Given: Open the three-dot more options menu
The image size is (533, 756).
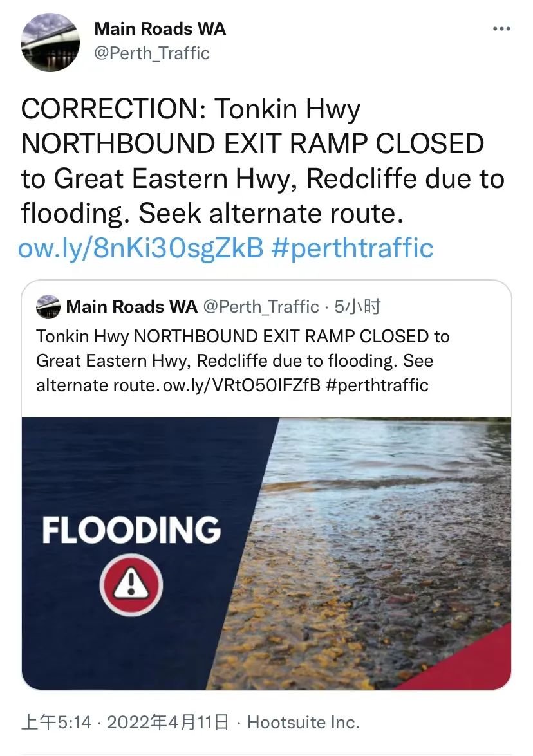Looking at the screenshot, I should tap(501, 30).
